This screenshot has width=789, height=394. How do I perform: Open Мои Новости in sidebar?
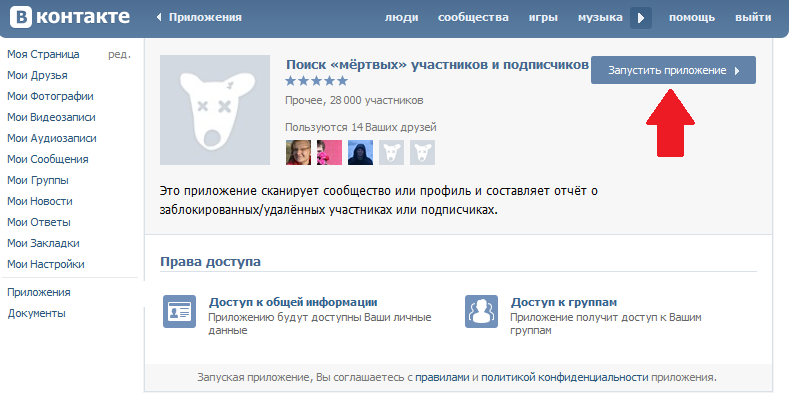pos(40,201)
